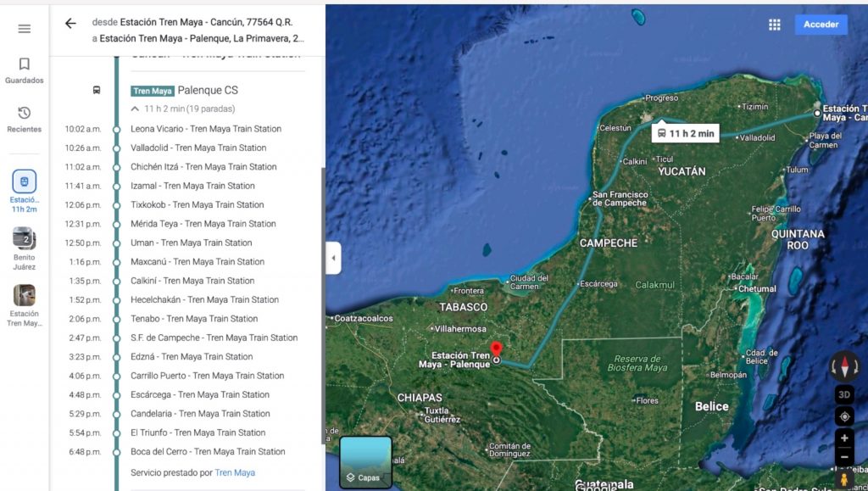Open Guardados saved places
Image resolution: width=868 pixels, height=491 pixels.
[x=25, y=70]
